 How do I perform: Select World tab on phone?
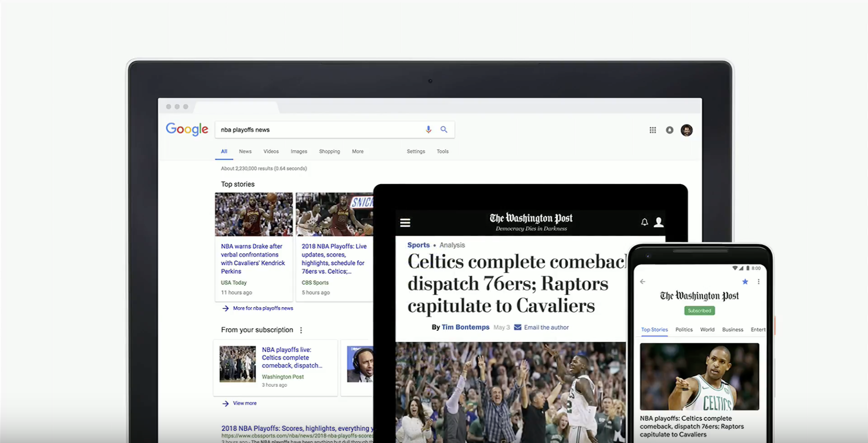click(x=707, y=329)
